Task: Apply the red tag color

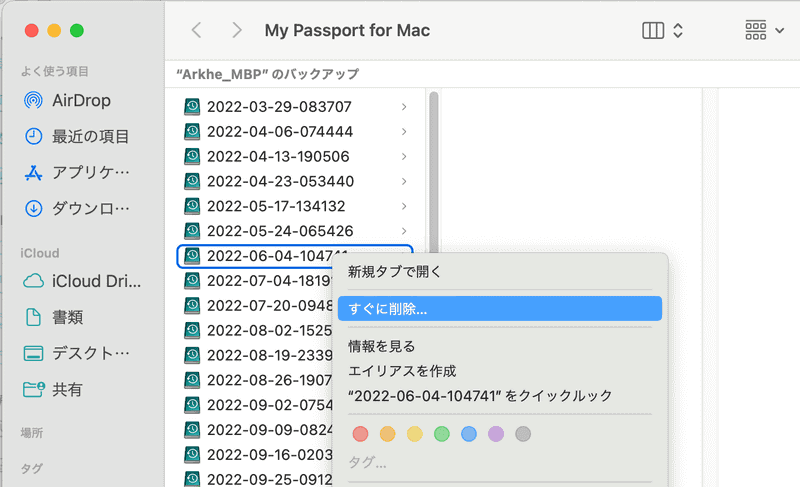Action: point(360,434)
